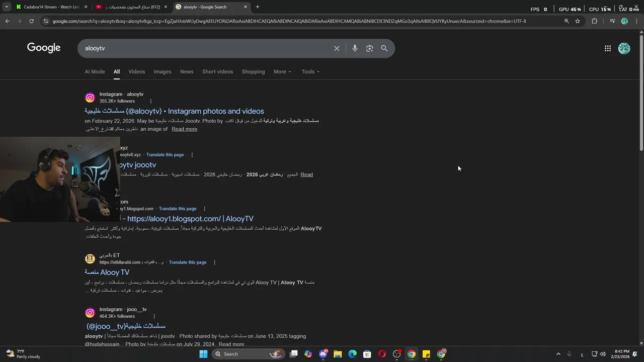Click the jooo__tv Instagram favicon

(90, 313)
